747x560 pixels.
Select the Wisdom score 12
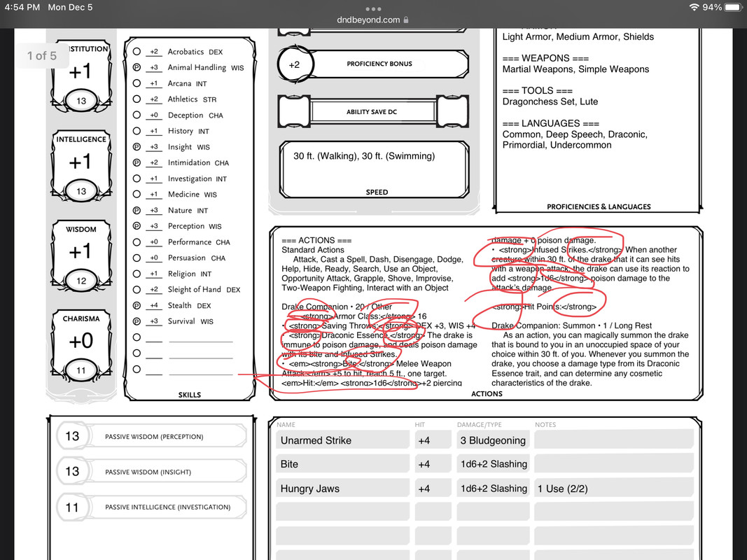(x=81, y=281)
